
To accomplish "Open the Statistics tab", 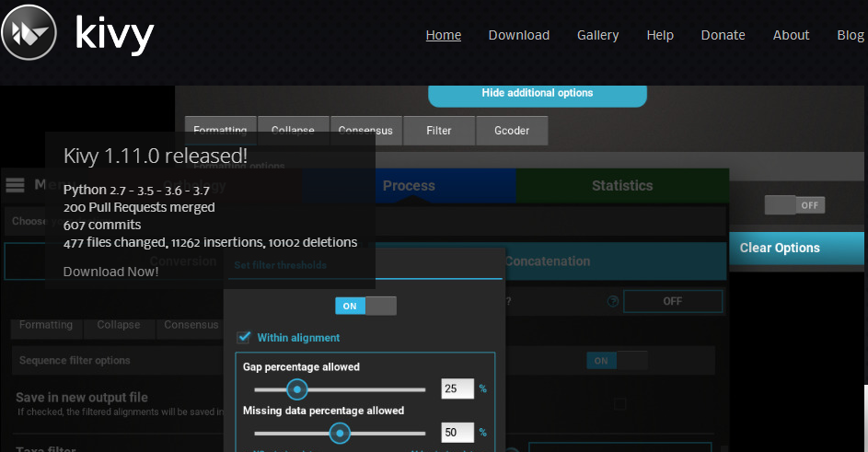I will 622,186.
